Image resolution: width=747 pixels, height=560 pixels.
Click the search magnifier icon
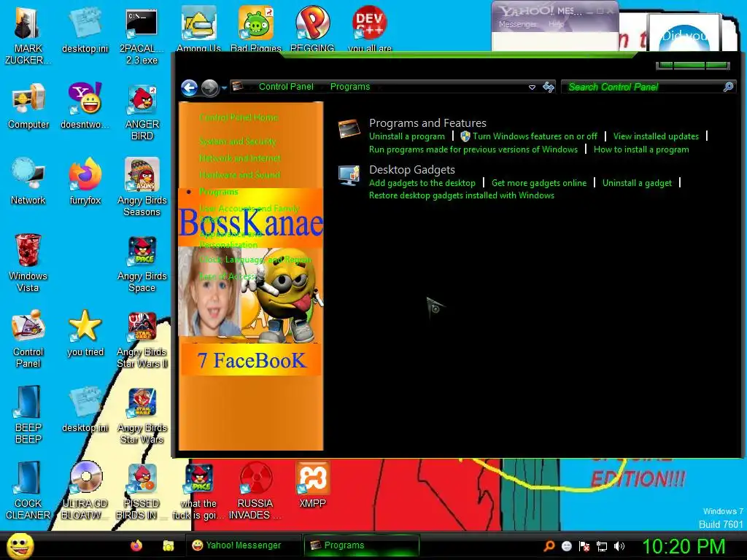[x=728, y=87]
